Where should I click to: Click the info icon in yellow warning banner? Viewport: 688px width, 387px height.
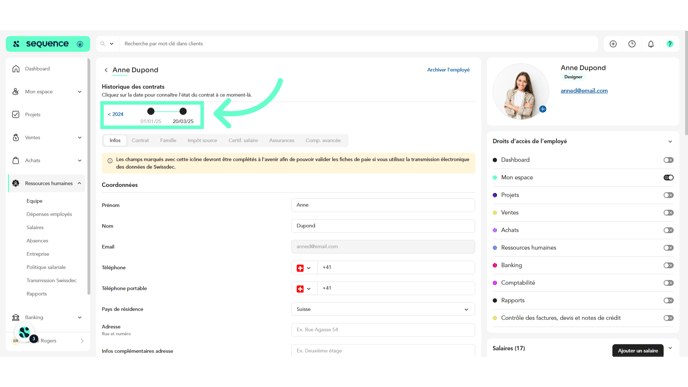[x=110, y=160]
